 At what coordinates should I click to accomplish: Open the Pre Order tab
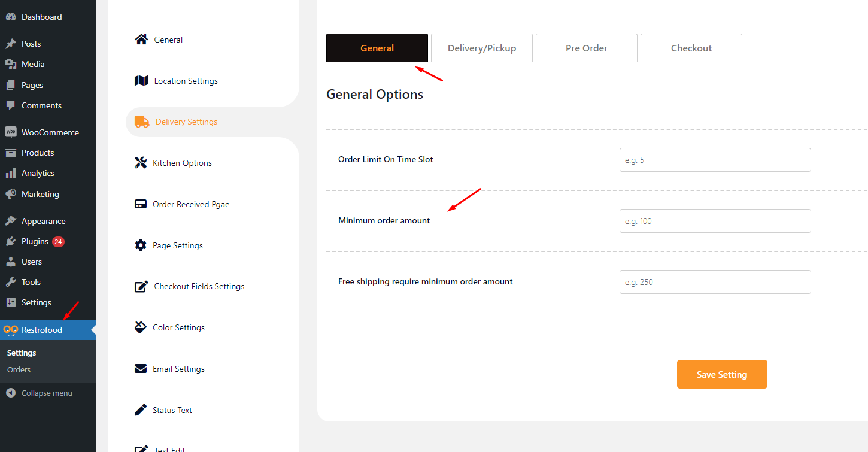[x=587, y=48]
